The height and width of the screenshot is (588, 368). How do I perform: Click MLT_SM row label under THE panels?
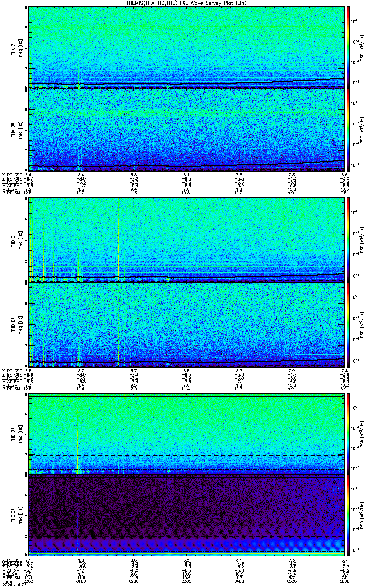[x=9, y=574]
